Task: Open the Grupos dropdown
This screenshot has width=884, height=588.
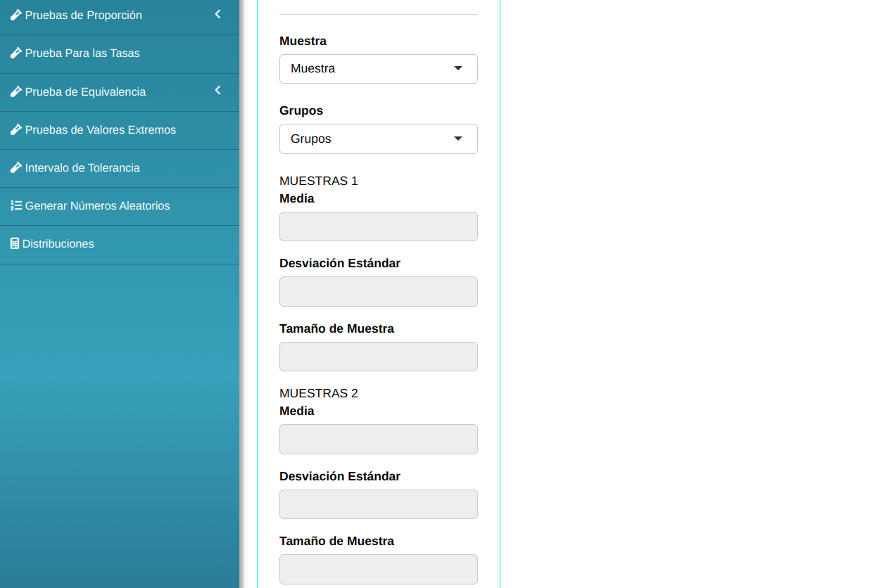Action: point(378,139)
